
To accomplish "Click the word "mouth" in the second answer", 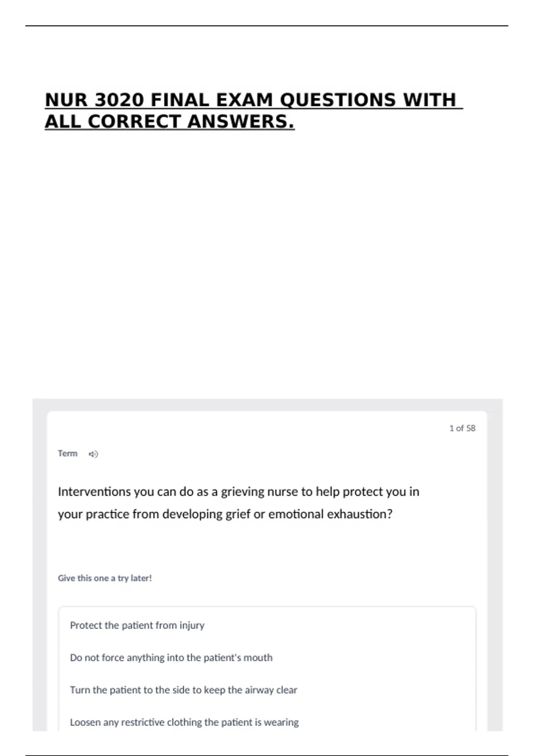I will (x=258, y=658).
